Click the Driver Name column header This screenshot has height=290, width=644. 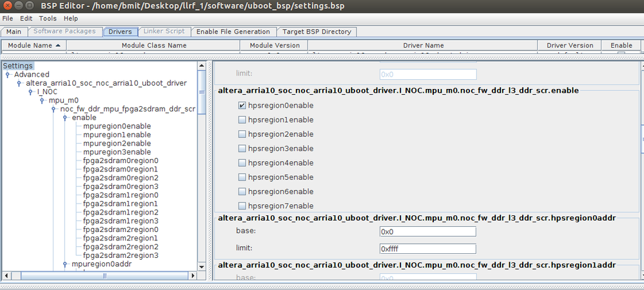pos(423,45)
